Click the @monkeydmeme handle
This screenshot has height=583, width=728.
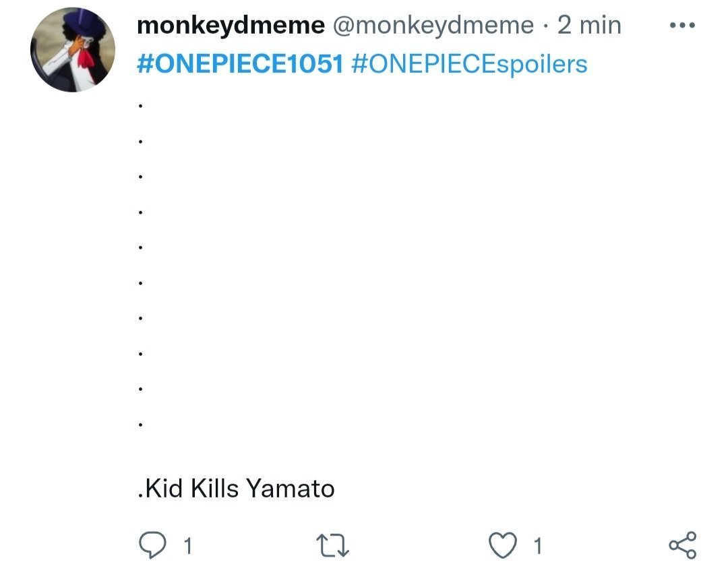pyautogui.click(x=433, y=25)
